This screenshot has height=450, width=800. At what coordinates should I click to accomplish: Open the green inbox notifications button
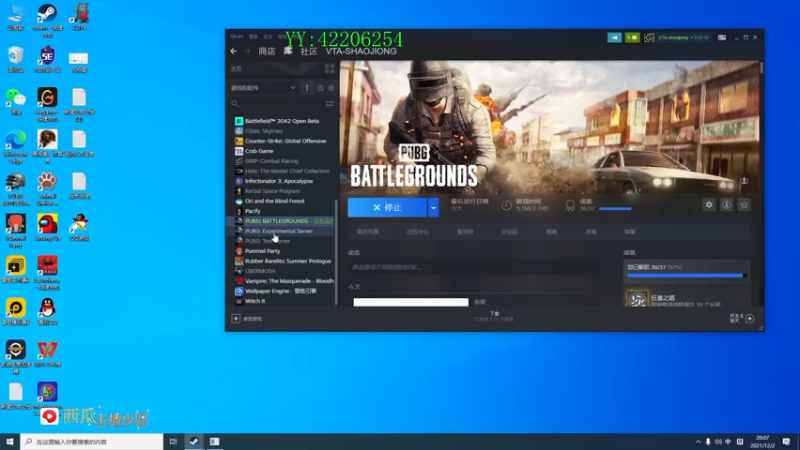[x=632, y=37]
